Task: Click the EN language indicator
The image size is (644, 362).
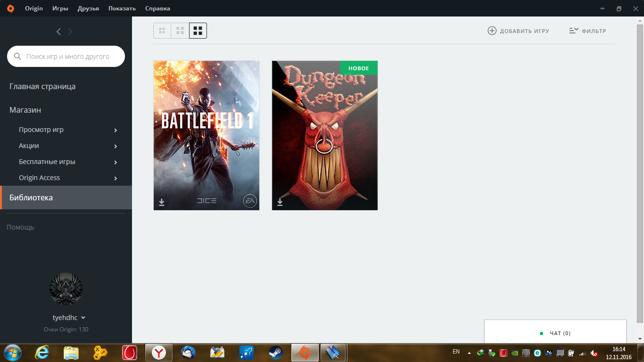Action: (456, 352)
